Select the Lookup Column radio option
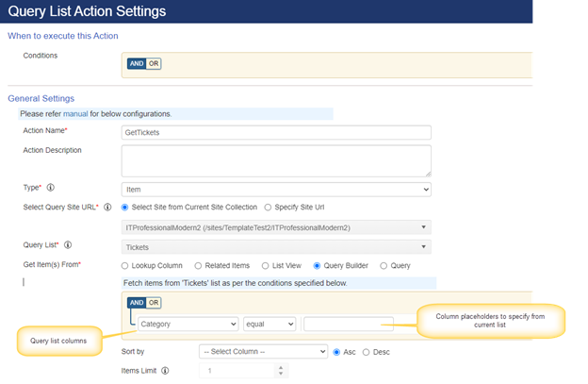 click(125, 266)
